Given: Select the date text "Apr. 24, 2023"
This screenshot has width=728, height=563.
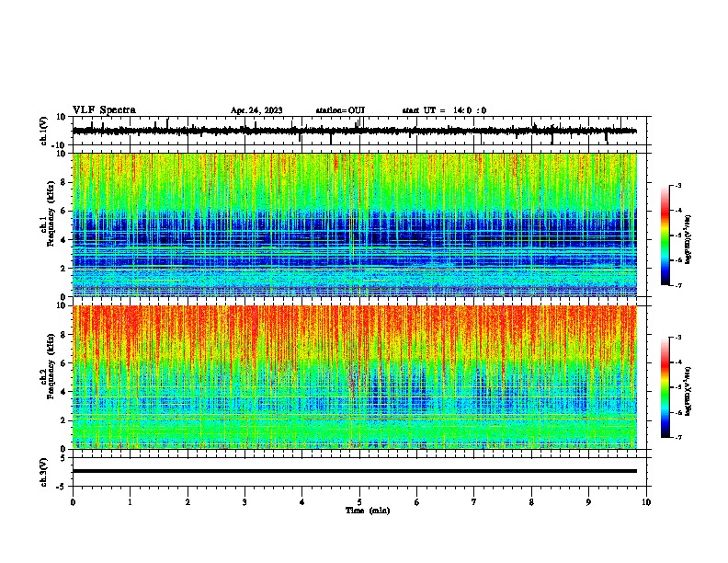Looking at the screenshot, I should pos(256,110).
